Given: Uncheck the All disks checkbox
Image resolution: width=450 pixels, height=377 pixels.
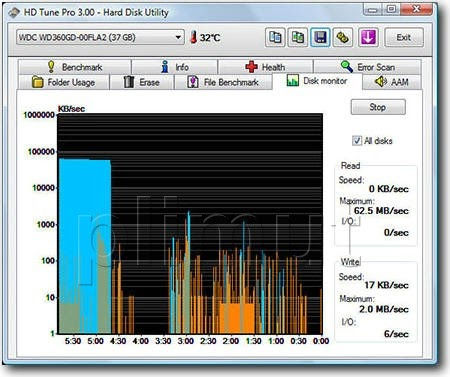Looking at the screenshot, I should coord(357,140).
